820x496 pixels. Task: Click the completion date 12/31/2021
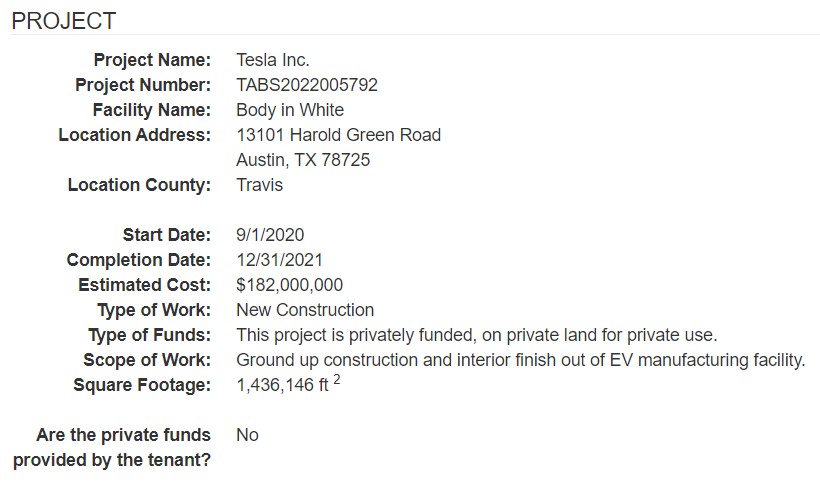279,260
